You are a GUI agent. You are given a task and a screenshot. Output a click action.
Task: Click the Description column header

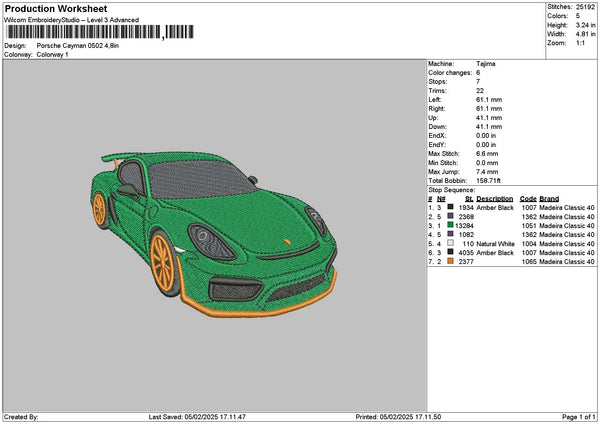pos(495,198)
